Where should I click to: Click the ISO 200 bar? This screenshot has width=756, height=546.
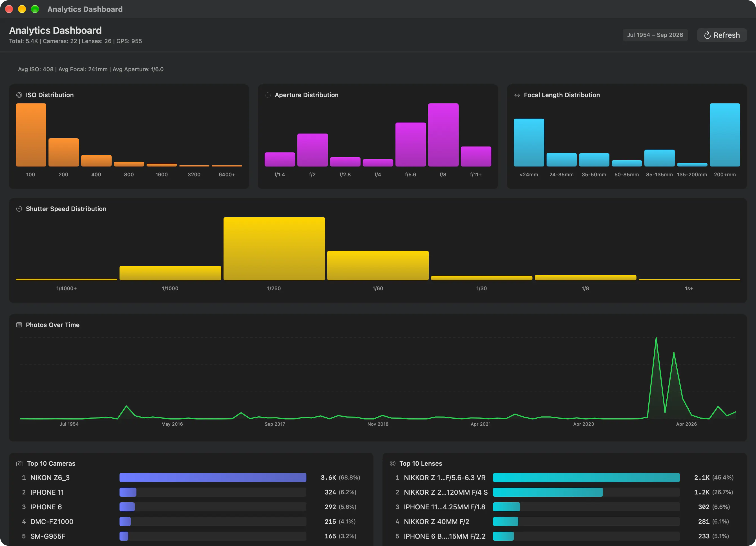point(64,152)
